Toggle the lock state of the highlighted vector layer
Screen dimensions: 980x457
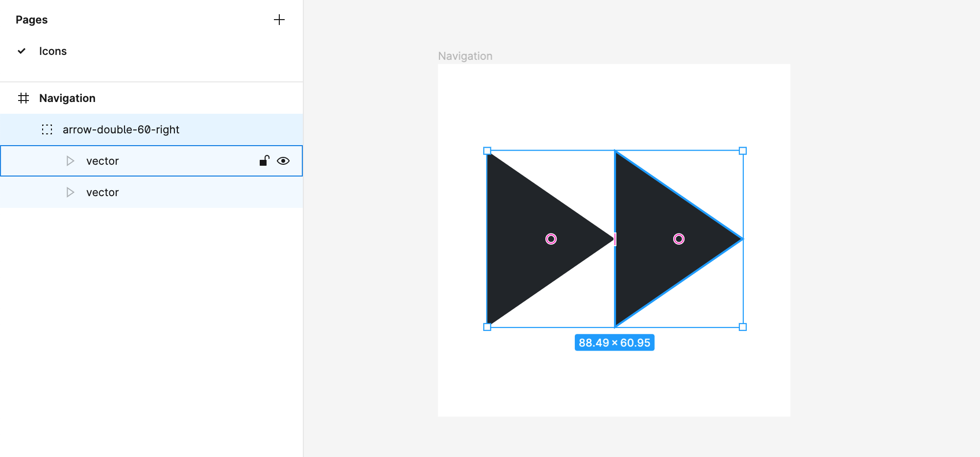tap(264, 160)
